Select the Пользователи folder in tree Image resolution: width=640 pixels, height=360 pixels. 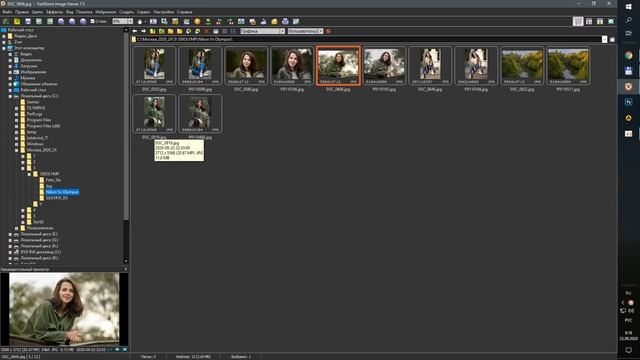click(x=40, y=228)
